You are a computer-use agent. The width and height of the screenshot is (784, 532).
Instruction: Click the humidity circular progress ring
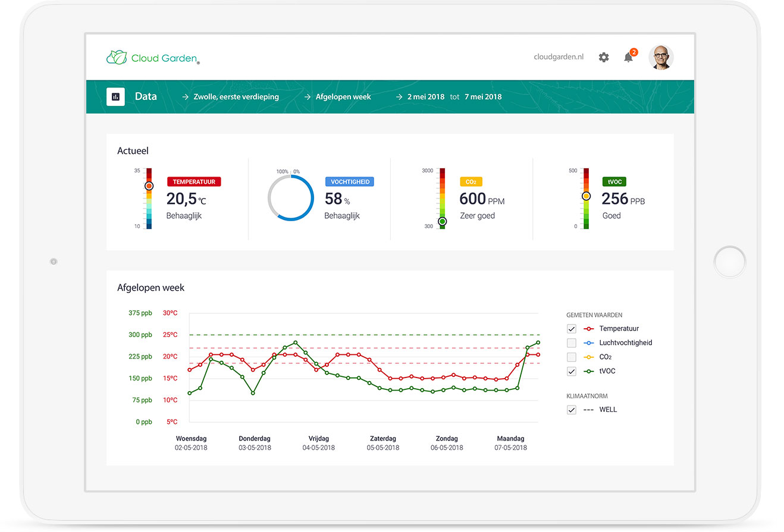pyautogui.click(x=290, y=198)
